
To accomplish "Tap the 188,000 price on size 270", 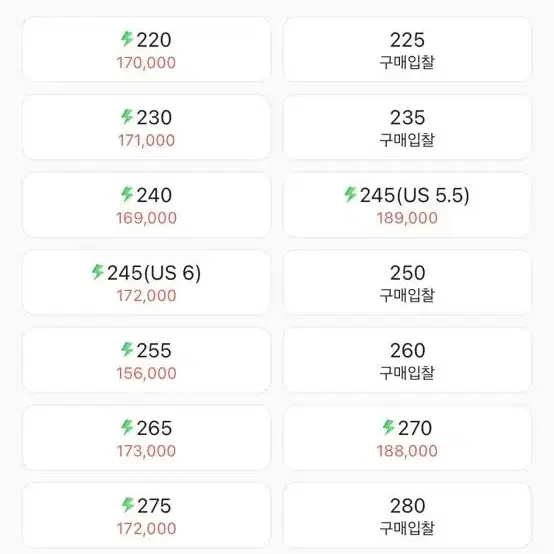I will [407, 451].
